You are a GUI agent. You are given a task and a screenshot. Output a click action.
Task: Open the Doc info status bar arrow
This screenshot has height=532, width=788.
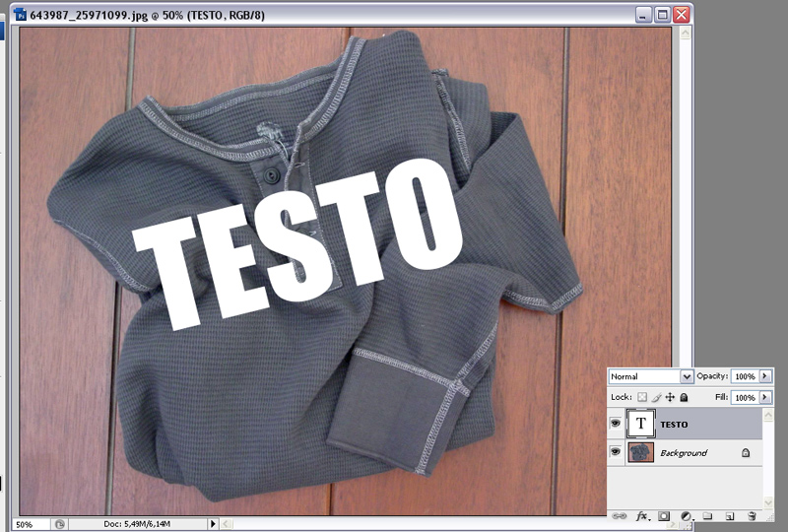coord(213,524)
